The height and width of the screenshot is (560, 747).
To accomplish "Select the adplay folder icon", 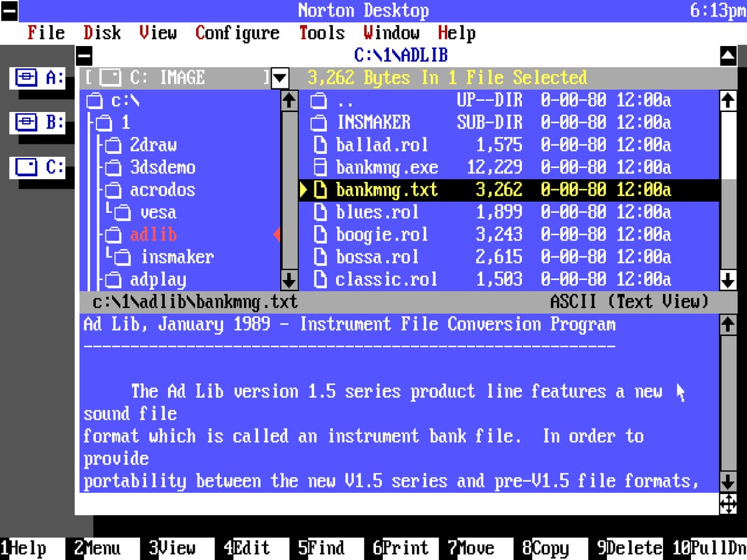I will (113, 279).
